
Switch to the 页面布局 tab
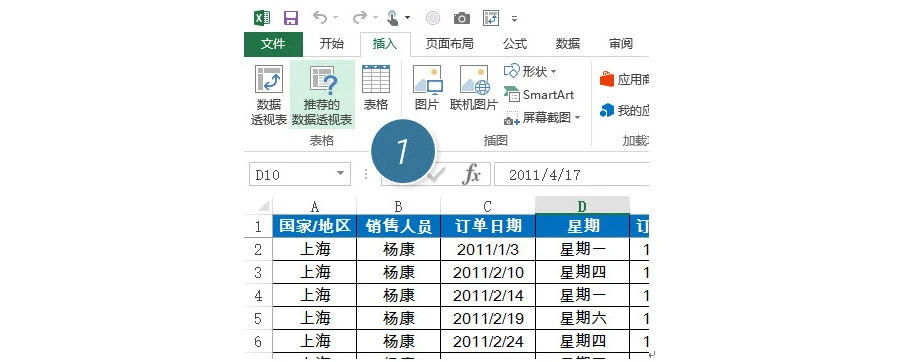(x=449, y=44)
